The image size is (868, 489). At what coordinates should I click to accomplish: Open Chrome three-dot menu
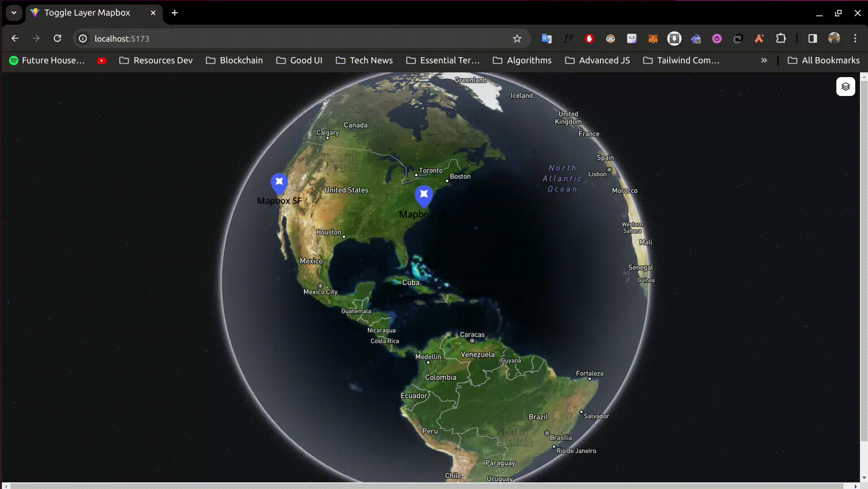855,38
